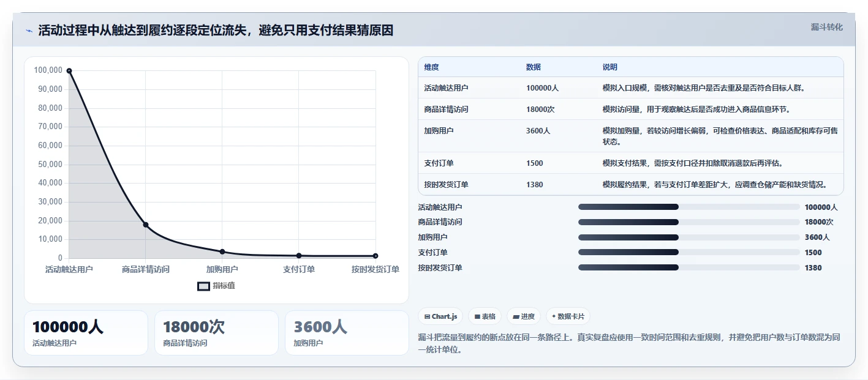Viewport: 868px width, 380px height.
Task: Click the 1380 cell in the table
Action: (534, 185)
